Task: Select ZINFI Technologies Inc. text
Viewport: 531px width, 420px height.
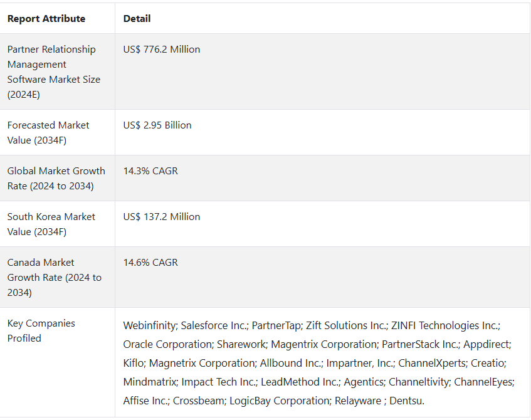Action: (444, 325)
